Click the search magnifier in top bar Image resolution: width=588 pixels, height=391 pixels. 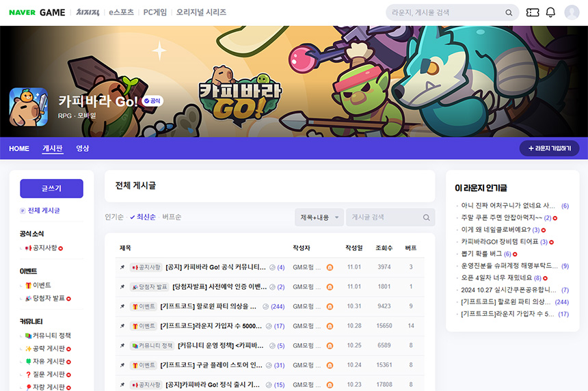tap(509, 13)
